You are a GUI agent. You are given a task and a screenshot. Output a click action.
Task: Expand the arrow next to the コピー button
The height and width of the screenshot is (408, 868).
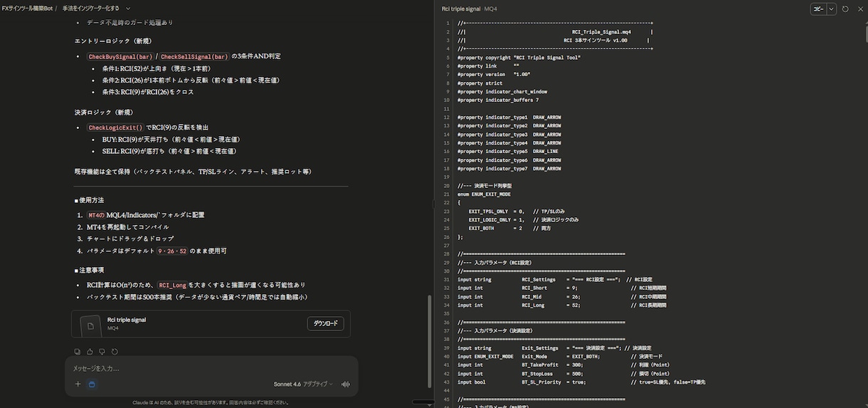831,9
